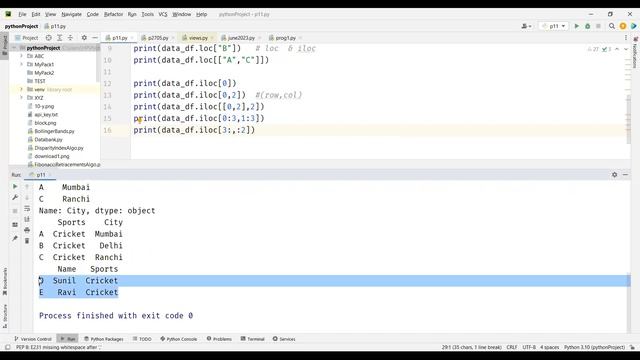Open the Project view dropdown
The image size is (640, 360).
point(27,38)
